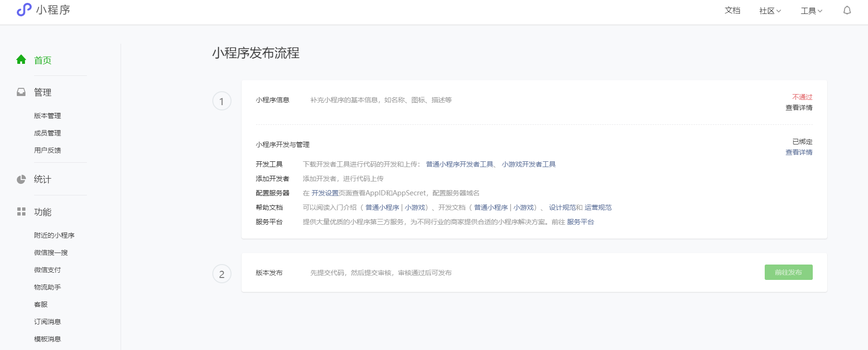Open 用户反馈 in the sidebar
The width and height of the screenshot is (868, 350).
tap(48, 150)
